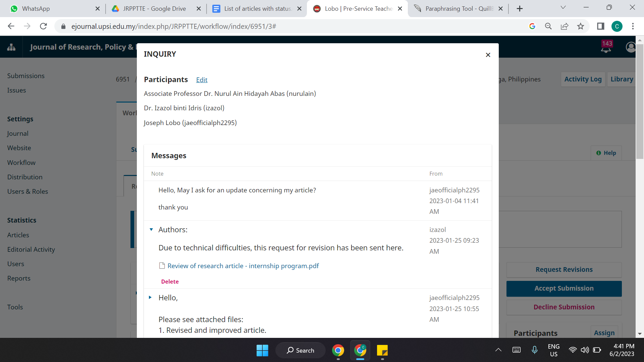Delete the izazol message

[x=170, y=282]
